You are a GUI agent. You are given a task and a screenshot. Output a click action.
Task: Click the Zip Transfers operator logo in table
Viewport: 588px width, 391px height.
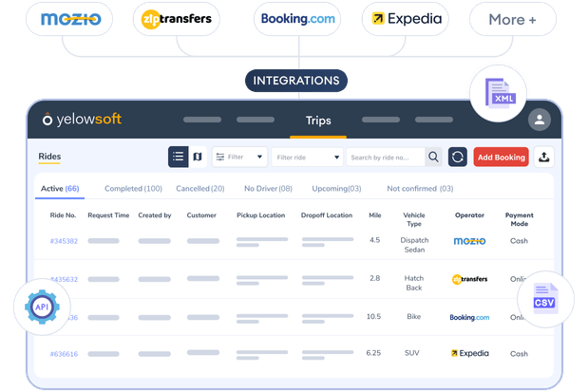point(469,279)
